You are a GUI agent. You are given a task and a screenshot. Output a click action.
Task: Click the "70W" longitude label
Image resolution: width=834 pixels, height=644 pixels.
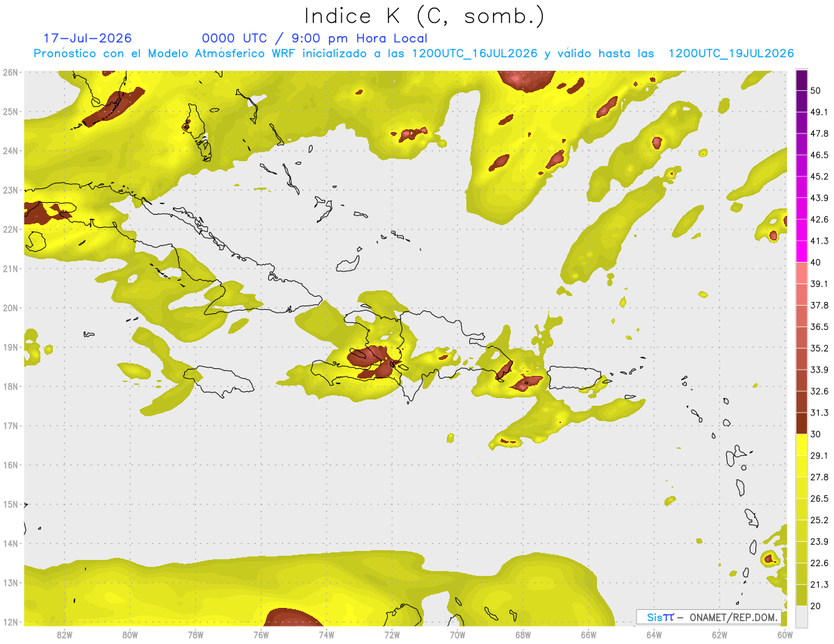[x=457, y=634]
